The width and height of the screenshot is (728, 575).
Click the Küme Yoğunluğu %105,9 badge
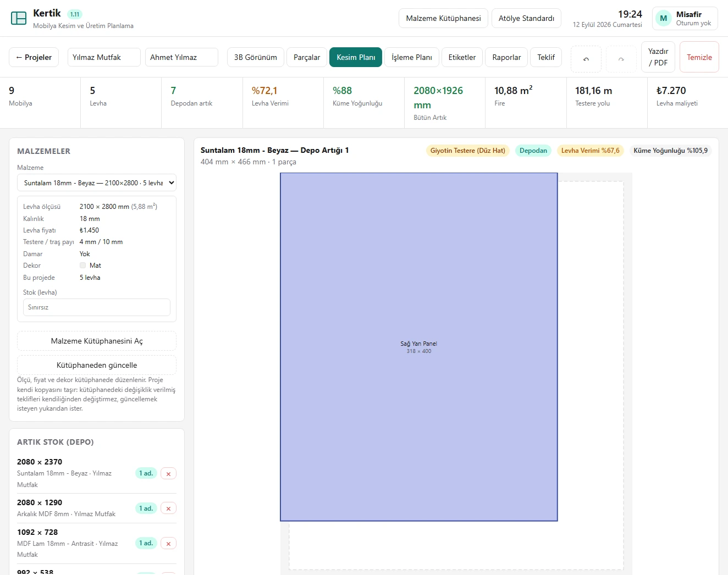pos(671,151)
